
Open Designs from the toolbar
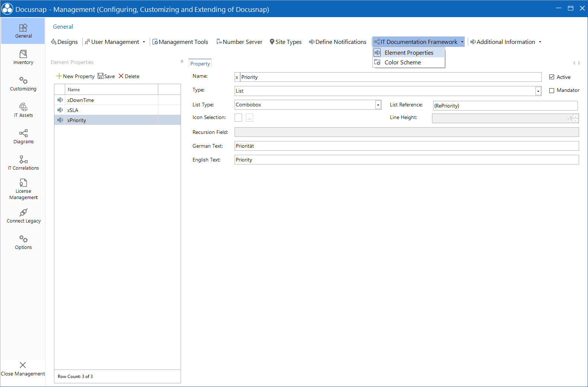click(x=64, y=42)
